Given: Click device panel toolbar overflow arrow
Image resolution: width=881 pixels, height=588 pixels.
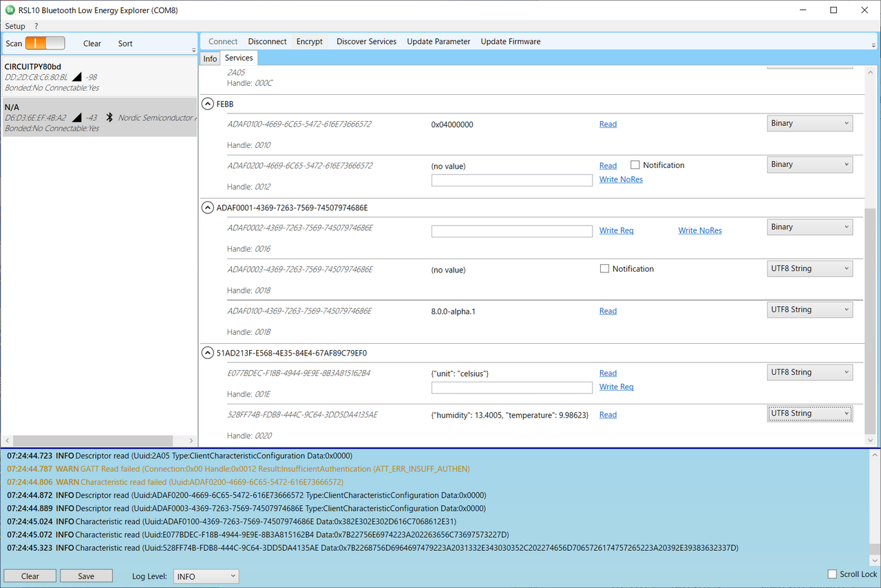Looking at the screenshot, I should click(193, 50).
